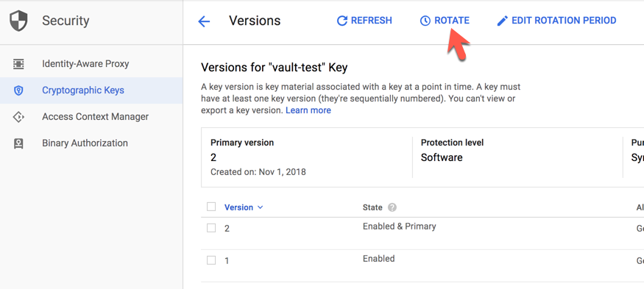
Task: Open the Learn more link
Action: point(308,110)
